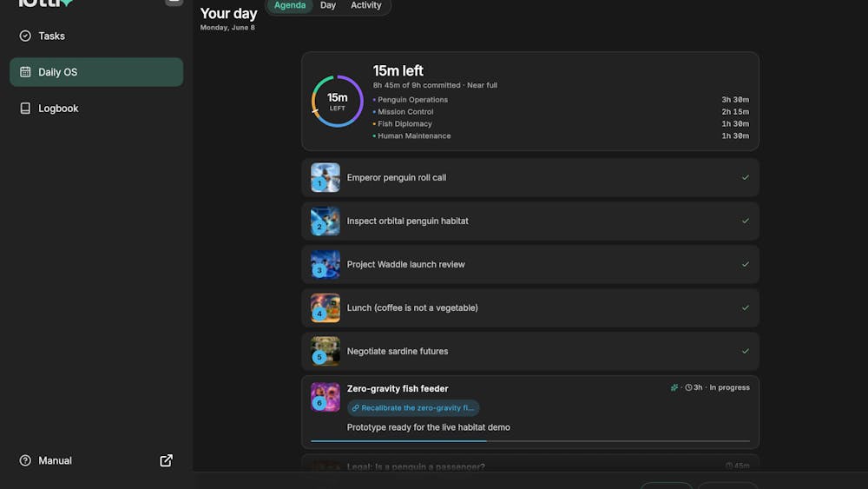This screenshot has width=868, height=489.
Task: Switch to the Day tab
Action: coord(328,5)
